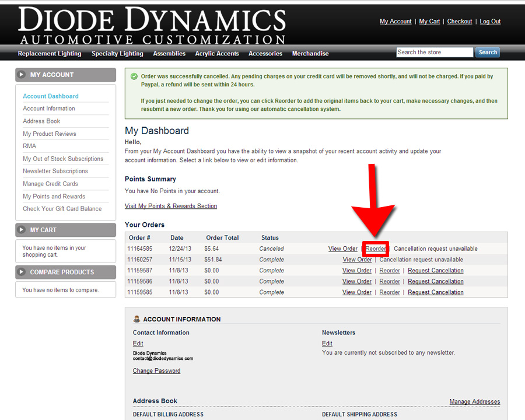Click order number 11164585
The height and width of the screenshot is (420, 525).
click(139, 249)
